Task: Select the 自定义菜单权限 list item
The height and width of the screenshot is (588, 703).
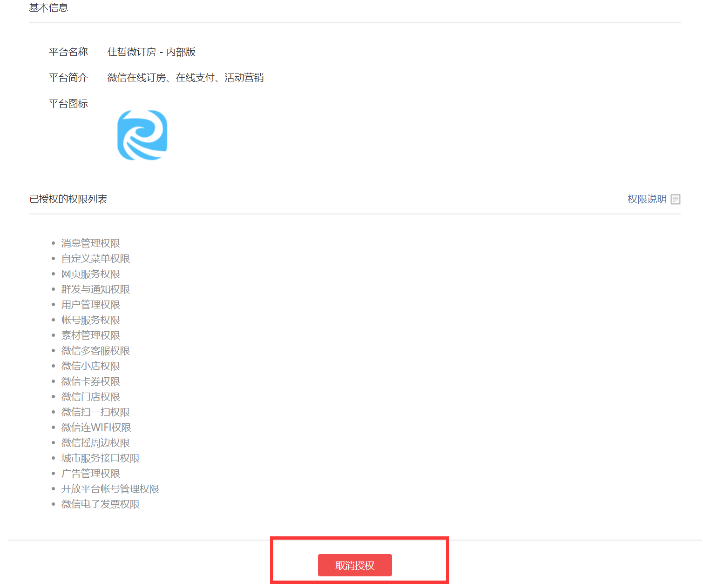Action: [x=95, y=259]
